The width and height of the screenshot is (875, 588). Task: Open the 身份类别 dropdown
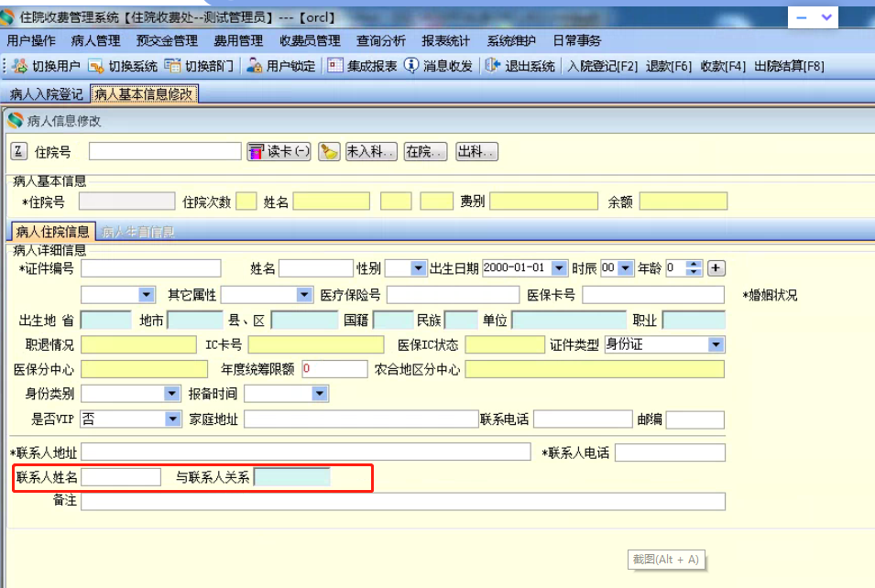tap(172, 394)
